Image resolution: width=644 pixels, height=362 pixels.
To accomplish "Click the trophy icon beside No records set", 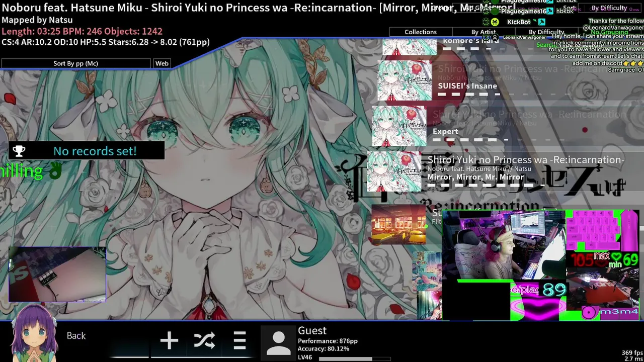I will point(19,151).
